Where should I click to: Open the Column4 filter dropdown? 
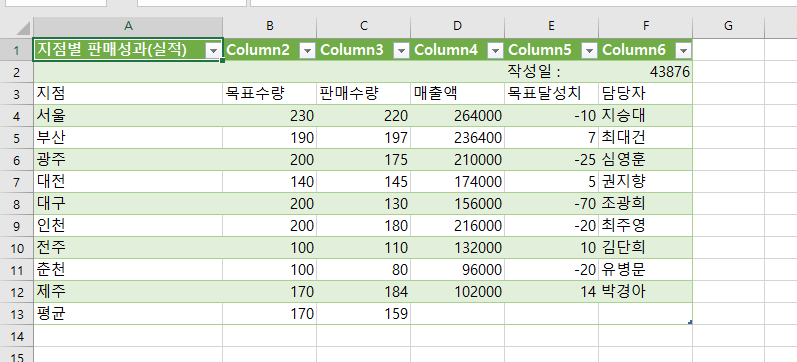[x=496, y=50]
